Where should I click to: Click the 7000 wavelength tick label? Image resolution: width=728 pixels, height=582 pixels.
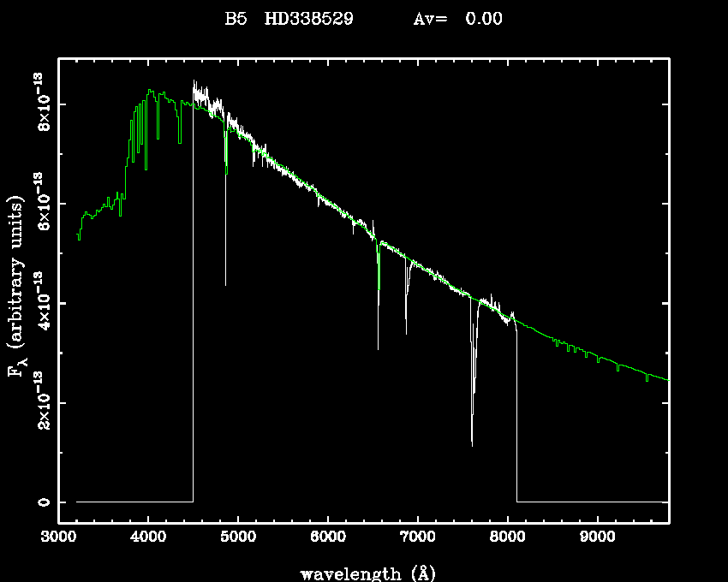point(417,538)
